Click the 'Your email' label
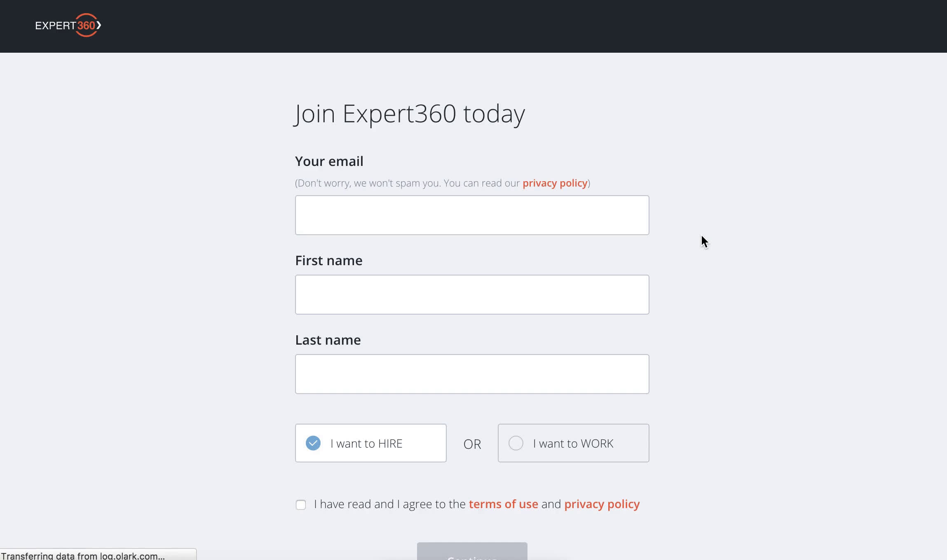 (329, 161)
